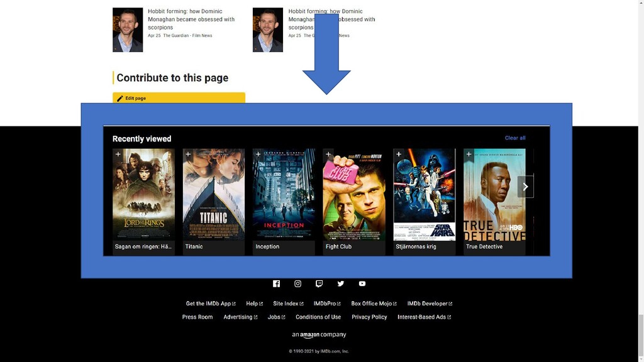Open IMDb's Twitter icon
This screenshot has height=362, width=644.
coord(340,283)
